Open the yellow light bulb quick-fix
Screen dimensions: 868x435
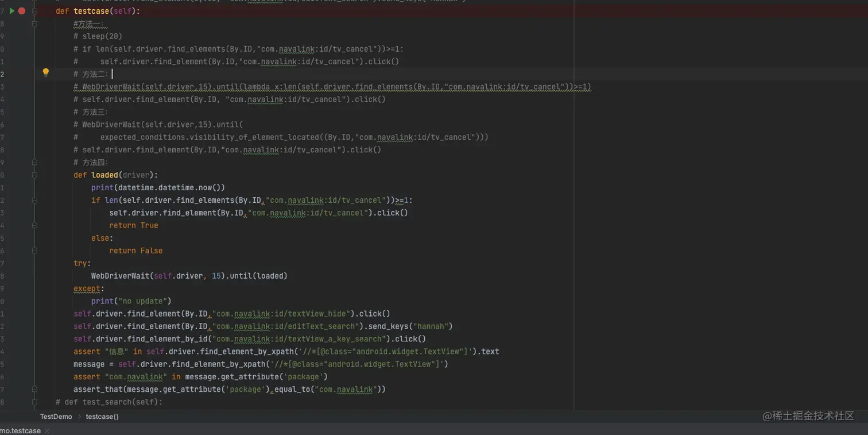click(x=46, y=72)
